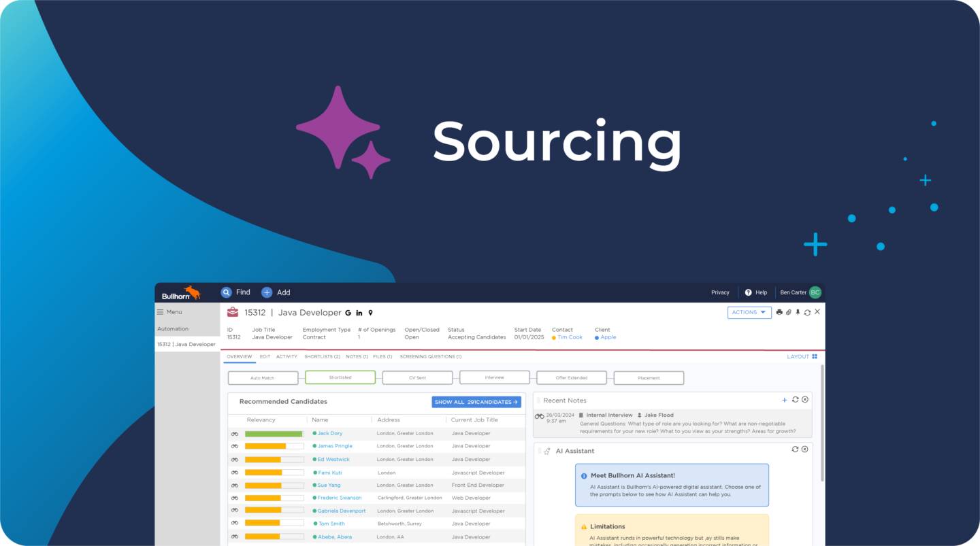
Task: Open the Notes (1) tab
Action: tap(357, 356)
